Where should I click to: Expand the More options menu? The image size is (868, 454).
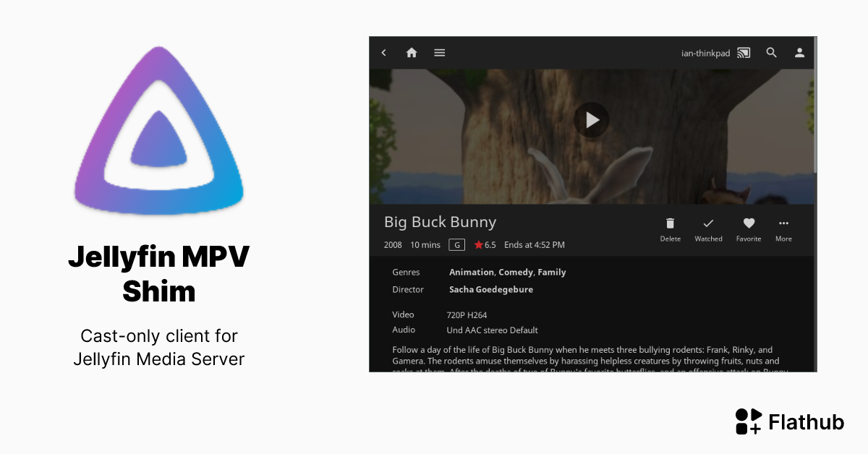click(783, 223)
